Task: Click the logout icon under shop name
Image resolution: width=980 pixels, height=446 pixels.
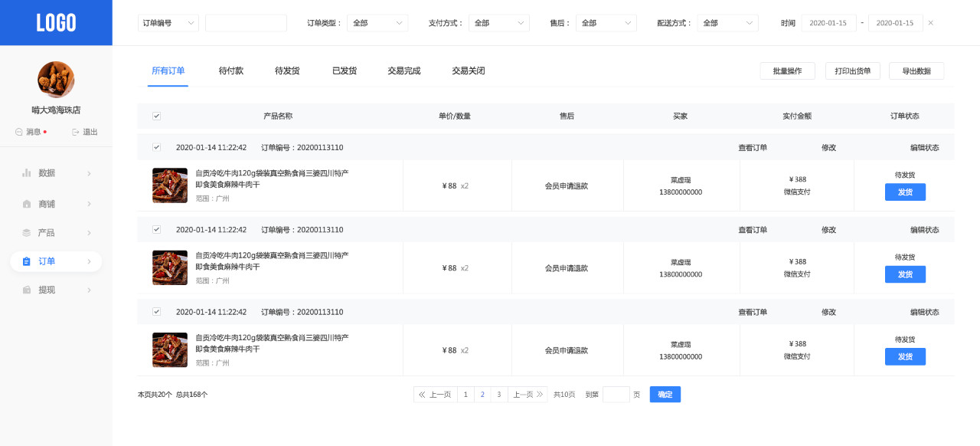Action: [76, 132]
